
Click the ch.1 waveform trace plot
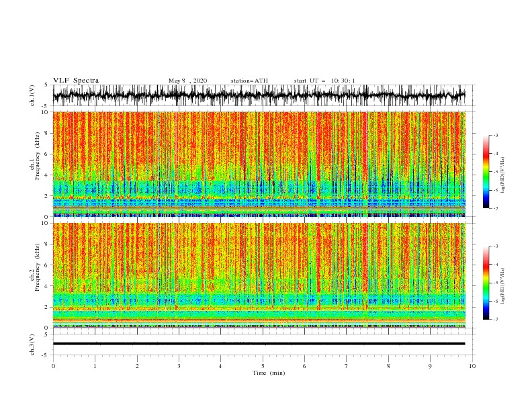(259, 95)
